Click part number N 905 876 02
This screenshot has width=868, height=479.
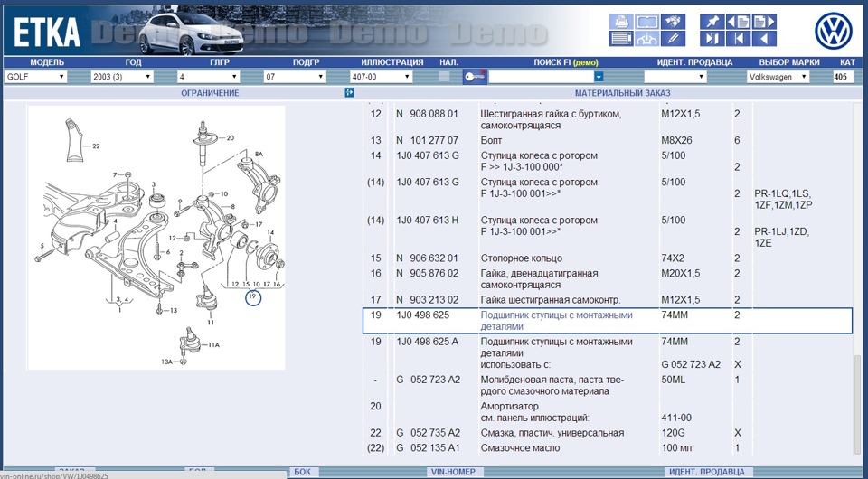427,273
